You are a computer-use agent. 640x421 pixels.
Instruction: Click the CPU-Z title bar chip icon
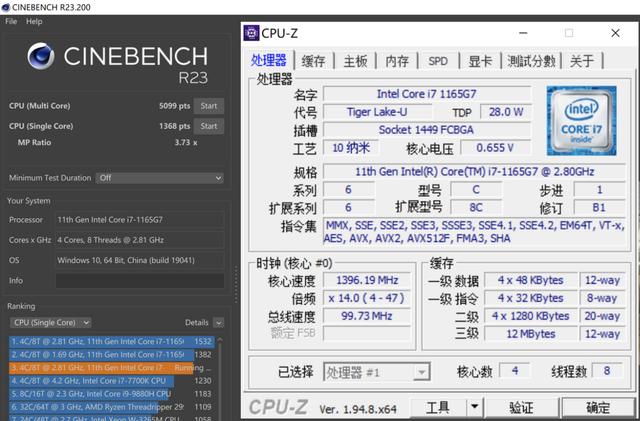(251, 33)
